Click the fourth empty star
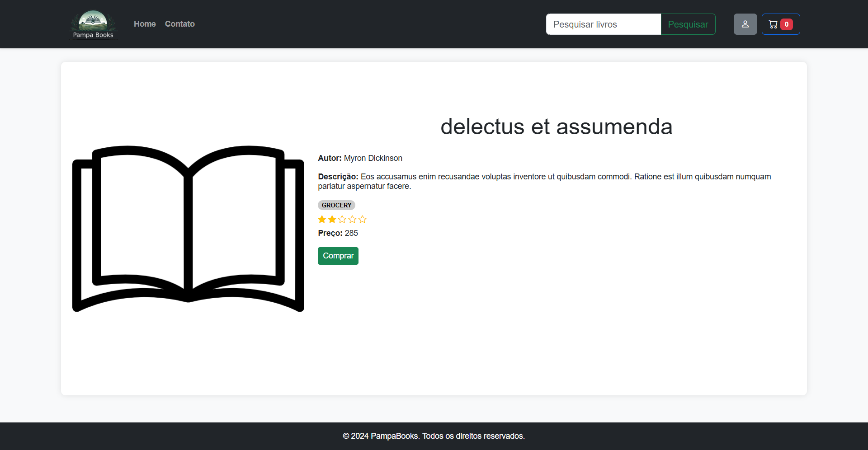The height and width of the screenshot is (450, 868). point(353,219)
